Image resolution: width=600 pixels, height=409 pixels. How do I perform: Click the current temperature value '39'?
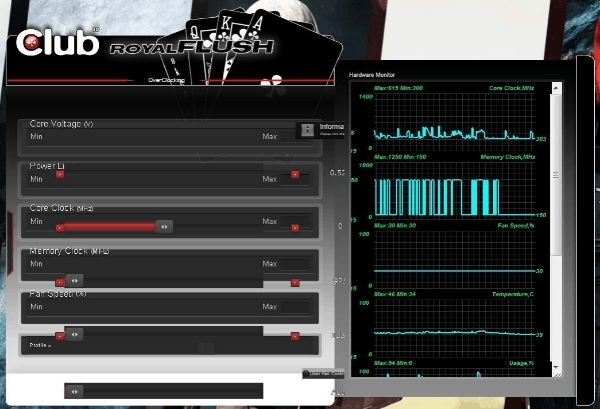539,335
